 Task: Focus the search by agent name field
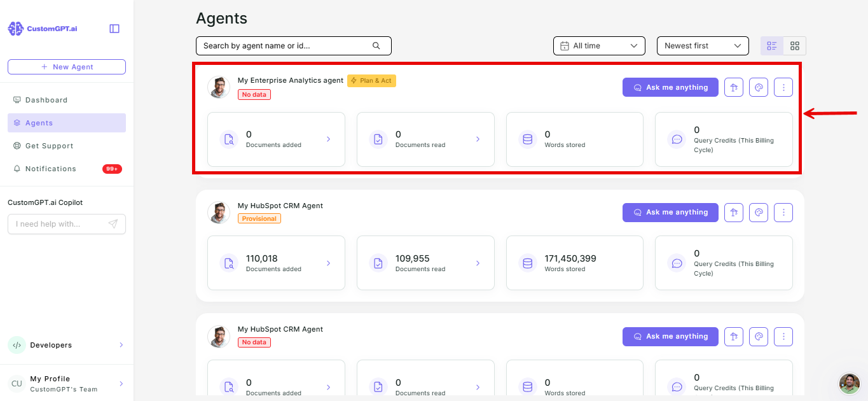(294, 46)
